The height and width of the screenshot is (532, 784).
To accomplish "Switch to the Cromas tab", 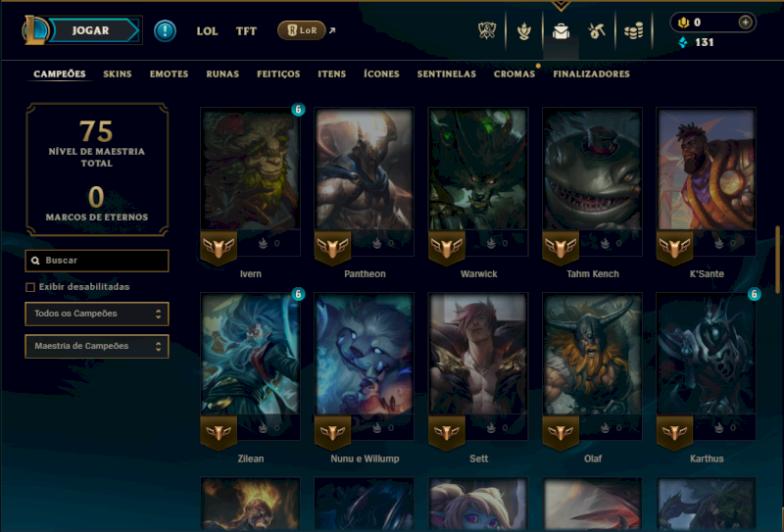I will 514,74.
